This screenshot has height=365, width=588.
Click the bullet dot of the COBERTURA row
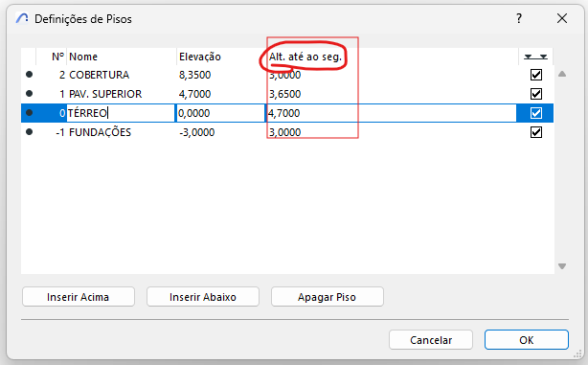pos(30,75)
